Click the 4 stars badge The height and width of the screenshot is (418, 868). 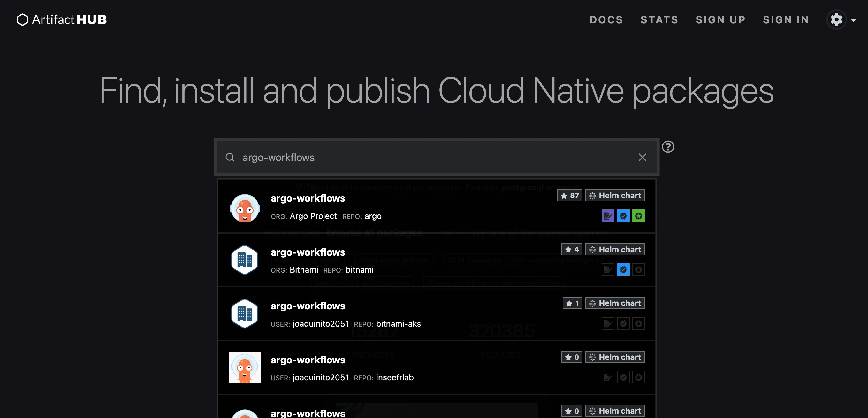pos(571,250)
